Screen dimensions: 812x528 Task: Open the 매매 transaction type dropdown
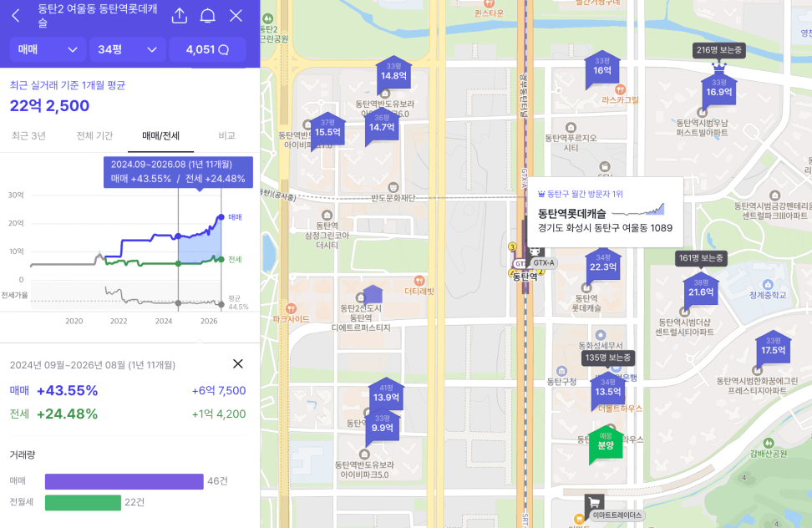coord(48,49)
